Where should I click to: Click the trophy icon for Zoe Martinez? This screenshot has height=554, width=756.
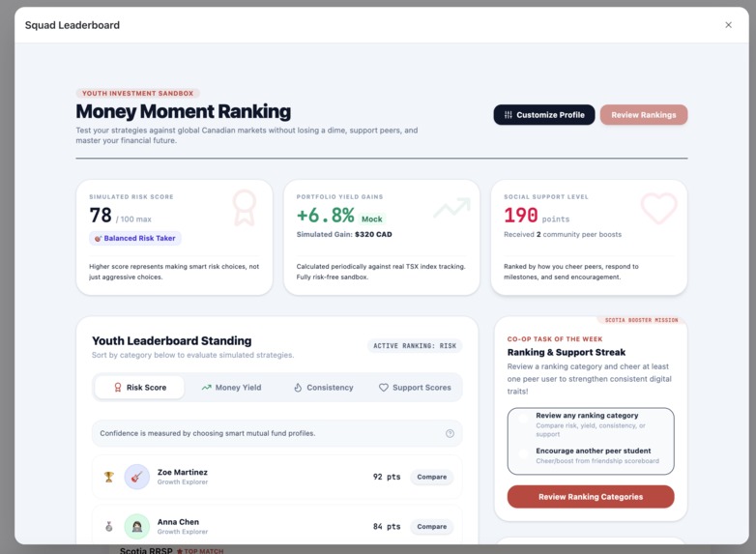pos(109,477)
